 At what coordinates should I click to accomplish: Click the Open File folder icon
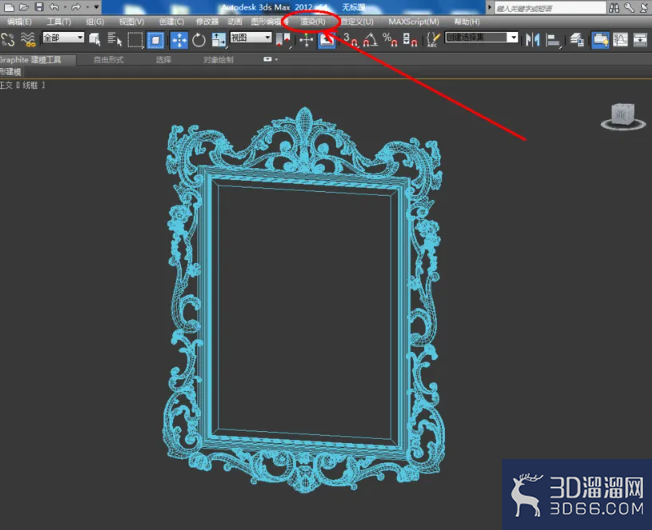(24, 7)
